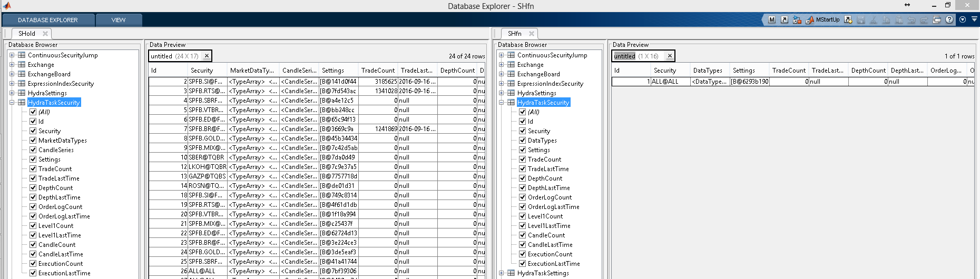The height and width of the screenshot is (279, 980).
Task: Click the Copy icon in the toolbar
Action: click(886, 19)
